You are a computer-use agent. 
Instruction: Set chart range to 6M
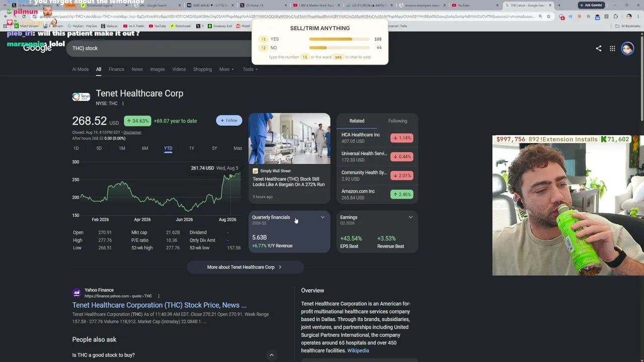[x=145, y=148]
